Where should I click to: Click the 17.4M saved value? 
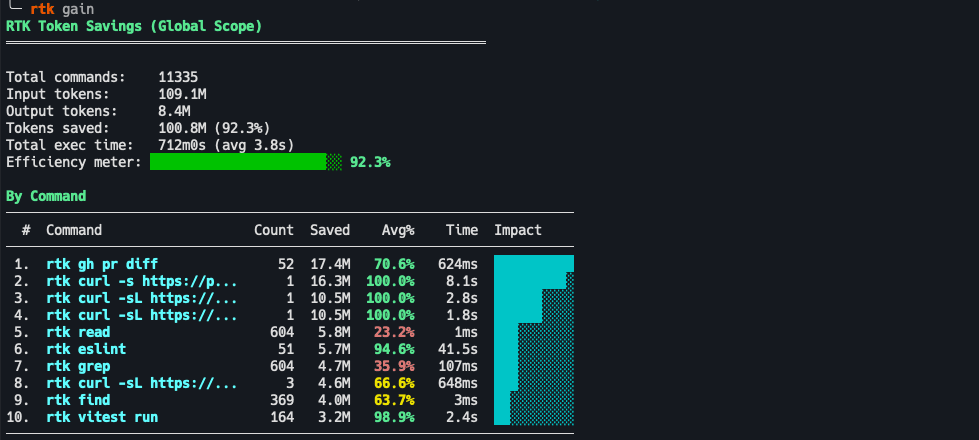330,264
